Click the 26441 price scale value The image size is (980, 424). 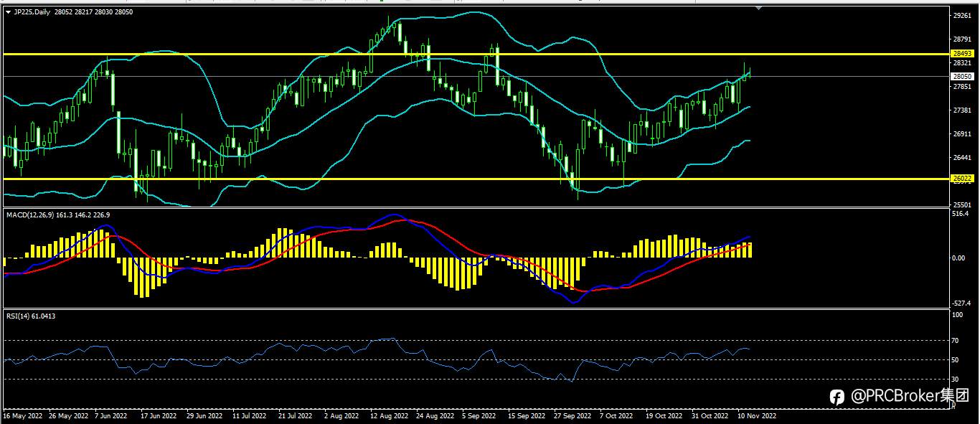pos(962,158)
